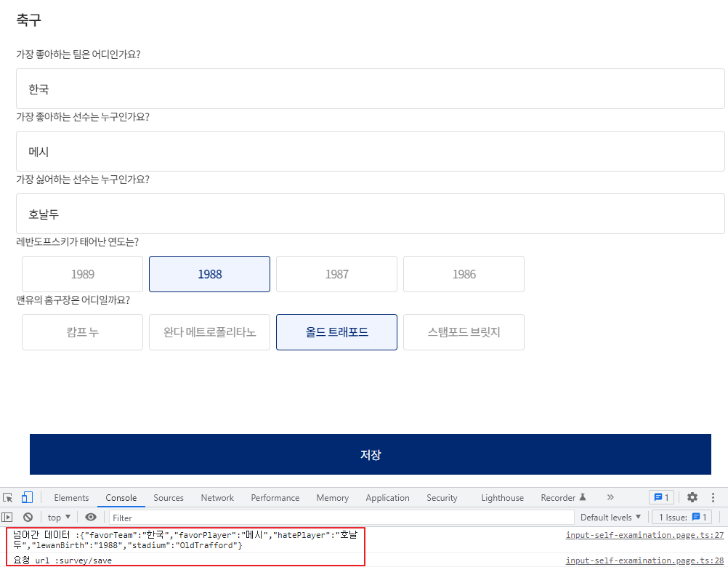Switch to the Network tab
Image resolution: width=728 pixels, height=567 pixels.
(217, 497)
